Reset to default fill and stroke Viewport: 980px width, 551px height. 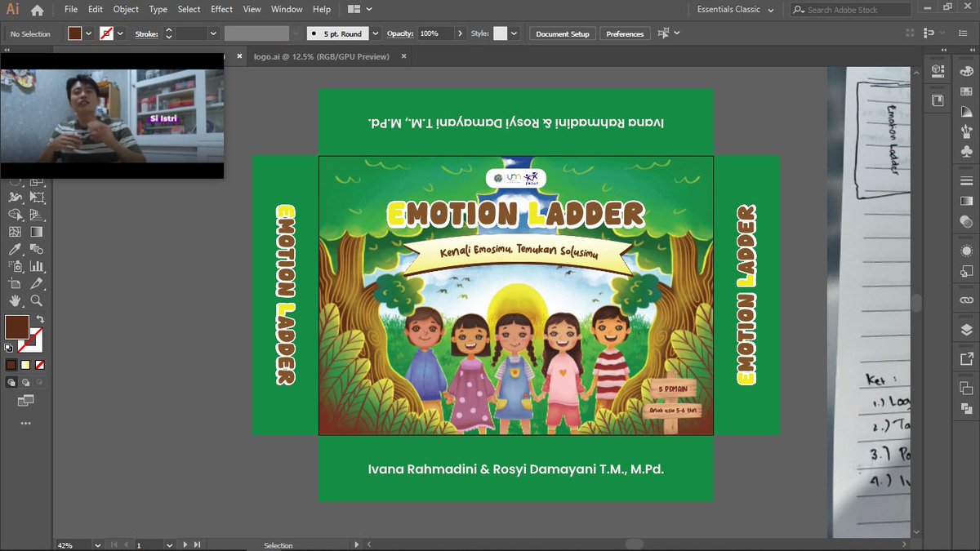8,348
